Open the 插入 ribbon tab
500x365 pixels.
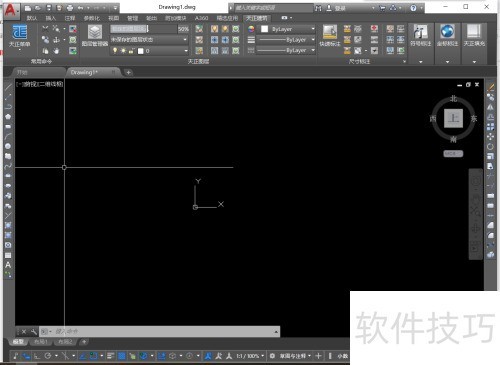point(51,18)
